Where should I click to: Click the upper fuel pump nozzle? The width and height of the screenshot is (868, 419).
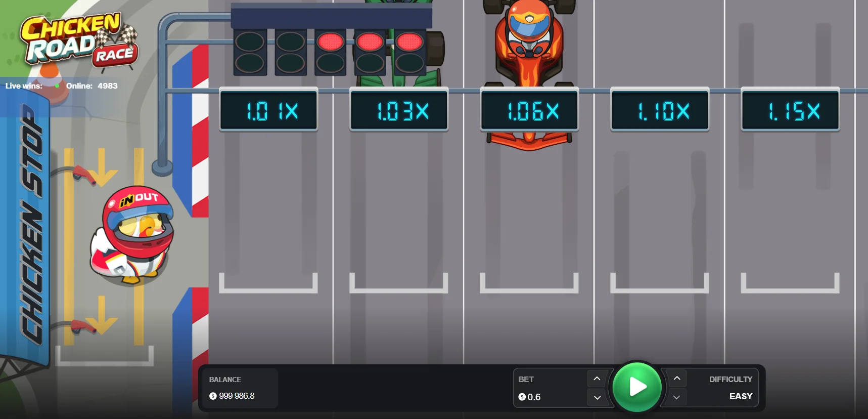coord(83,174)
